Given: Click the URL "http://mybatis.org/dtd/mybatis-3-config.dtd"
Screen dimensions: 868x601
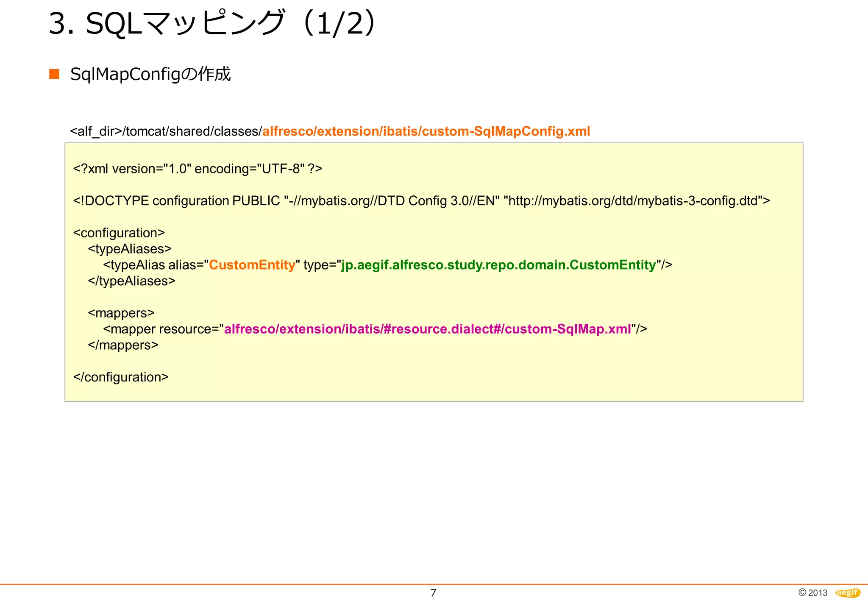Looking at the screenshot, I should (633, 200).
